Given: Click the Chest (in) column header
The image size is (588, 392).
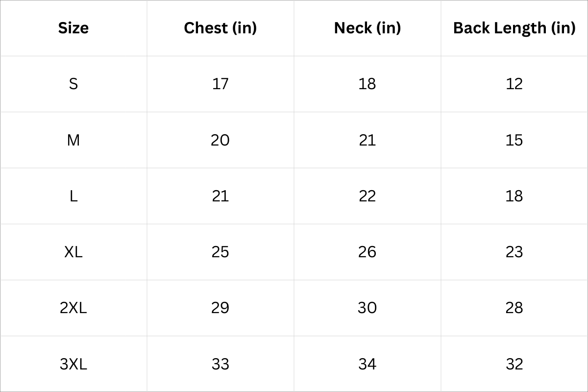Looking at the screenshot, I should click(x=220, y=28).
